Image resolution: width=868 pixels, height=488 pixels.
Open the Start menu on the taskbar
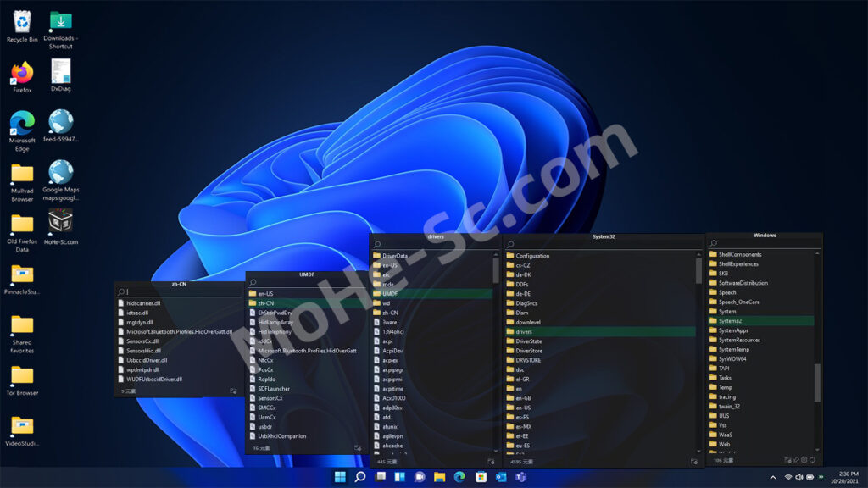[340, 477]
